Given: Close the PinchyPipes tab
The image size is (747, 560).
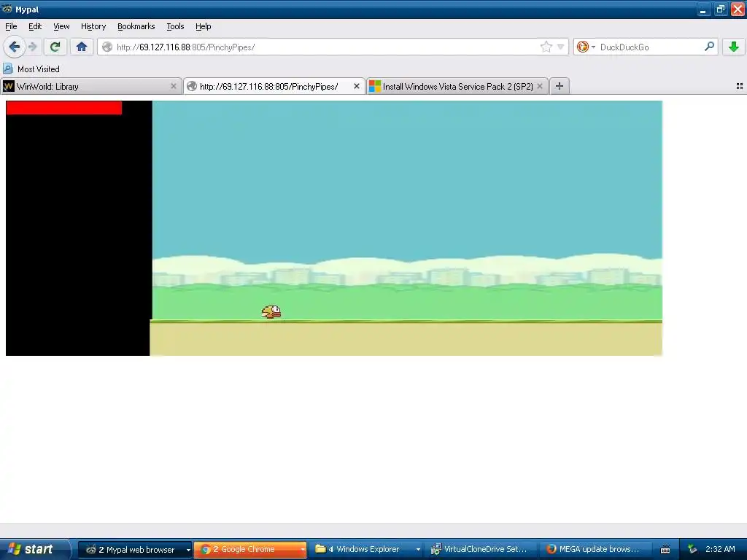Looking at the screenshot, I should pos(356,86).
